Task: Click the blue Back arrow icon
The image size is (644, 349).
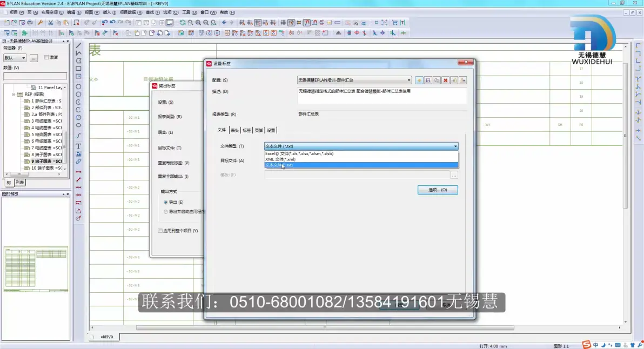Action: 224,23
